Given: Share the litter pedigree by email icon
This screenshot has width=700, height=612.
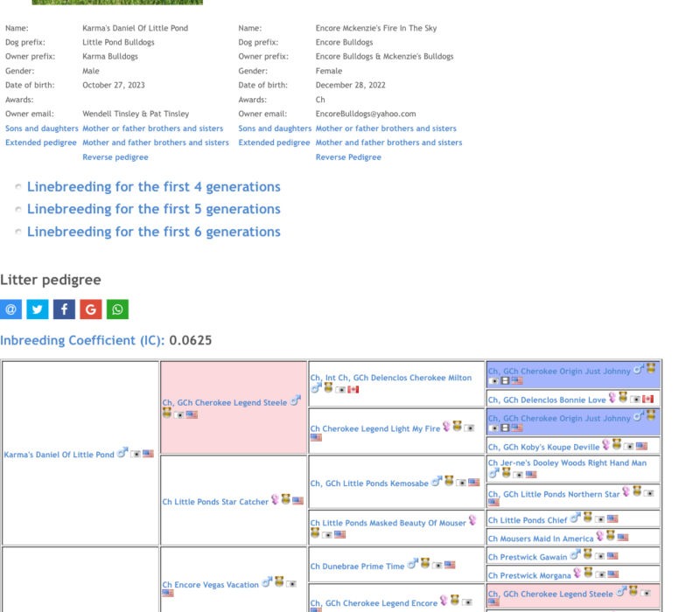Looking at the screenshot, I should pyautogui.click(x=11, y=309).
